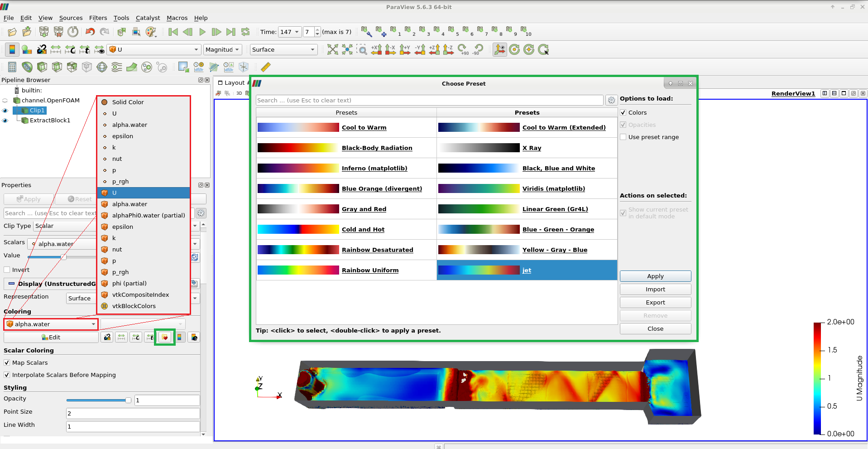This screenshot has height=449, width=868.
Task: Click the Reset Camera icon
Action: click(x=333, y=50)
